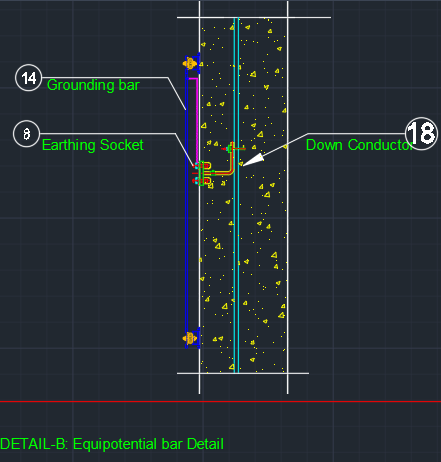The width and height of the screenshot is (441, 462).
Task: Click the cyan down conductor line
Action: (x=236, y=195)
